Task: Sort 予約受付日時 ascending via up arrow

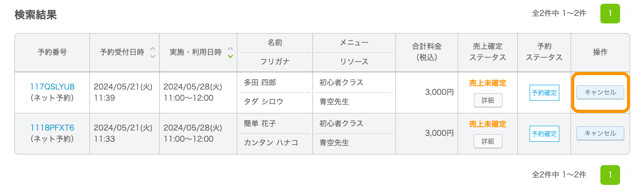Action: [153, 48]
